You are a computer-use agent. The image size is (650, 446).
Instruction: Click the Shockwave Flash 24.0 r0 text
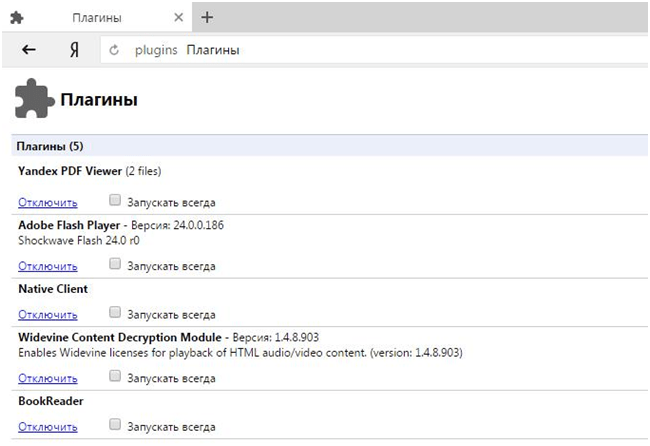pos(79,240)
